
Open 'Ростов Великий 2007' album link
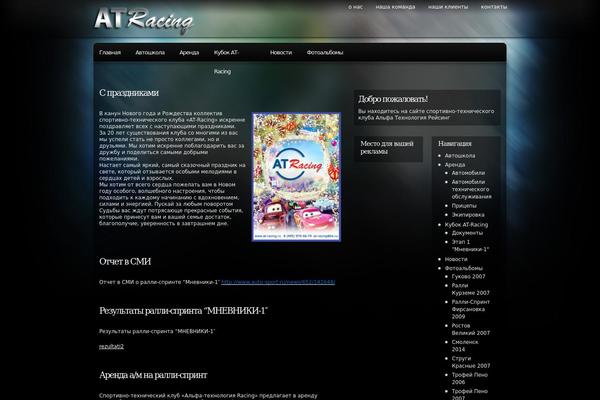pyautogui.click(x=471, y=329)
